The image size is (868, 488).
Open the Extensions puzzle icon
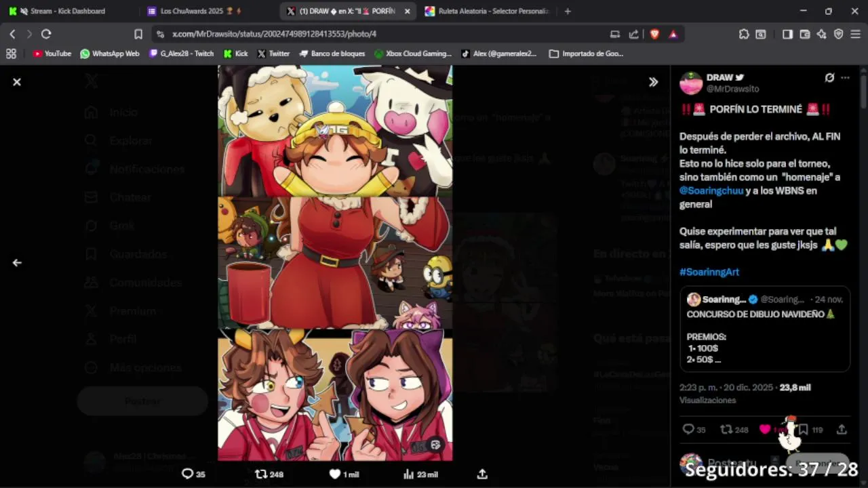click(744, 34)
